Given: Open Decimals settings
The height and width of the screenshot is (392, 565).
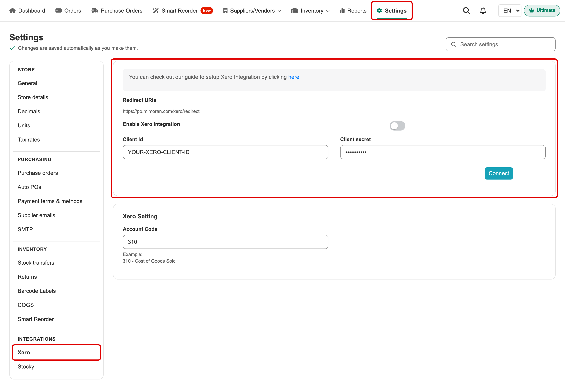Looking at the screenshot, I should (x=29, y=111).
